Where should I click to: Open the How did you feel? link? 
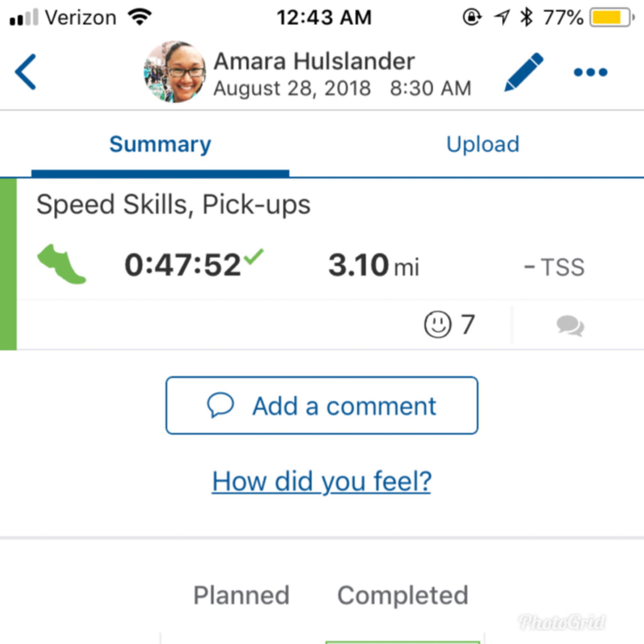(x=322, y=481)
